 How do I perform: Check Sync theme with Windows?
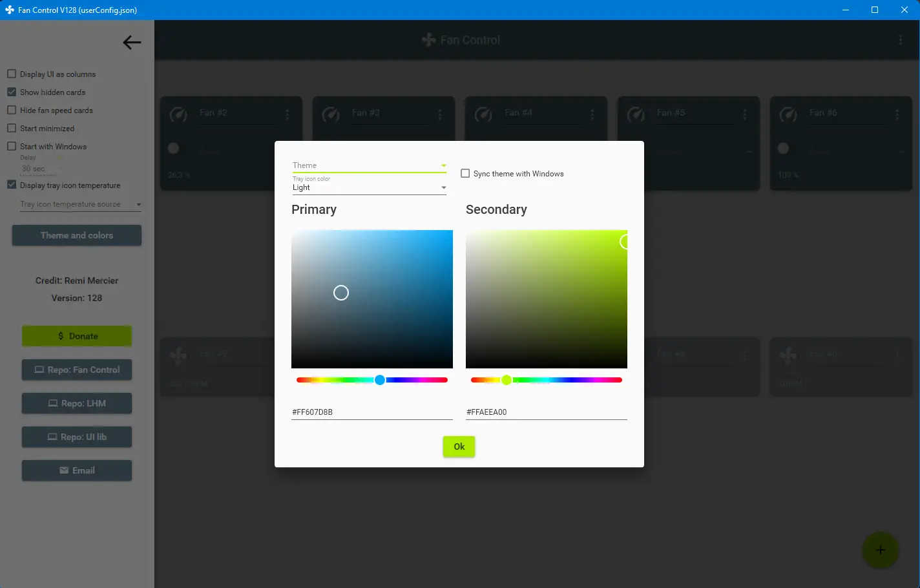465,173
